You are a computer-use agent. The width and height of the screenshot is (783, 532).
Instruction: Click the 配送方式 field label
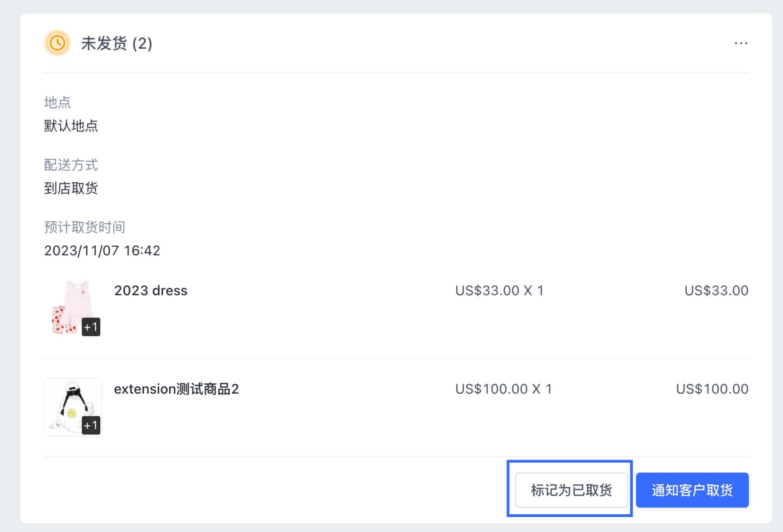point(71,165)
